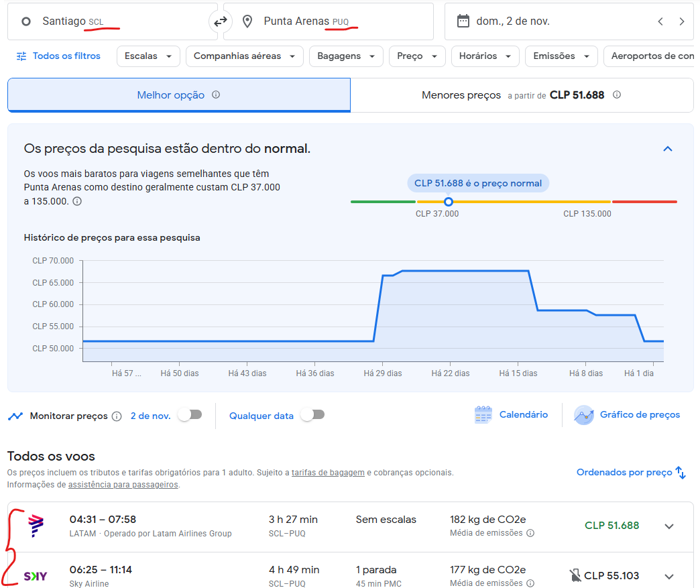Click the info icon after CLP 51.688 in Menores preços
Viewport: 700px width, 588px height.
[x=617, y=95]
